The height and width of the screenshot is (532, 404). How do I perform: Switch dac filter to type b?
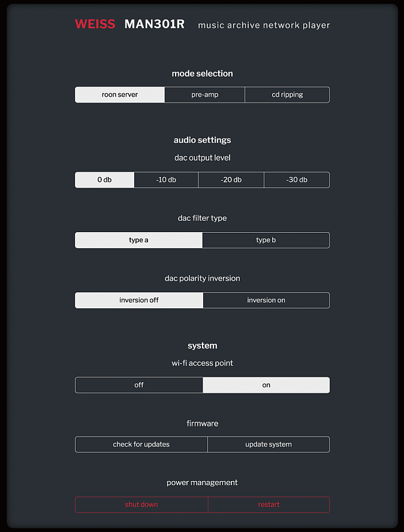point(266,240)
